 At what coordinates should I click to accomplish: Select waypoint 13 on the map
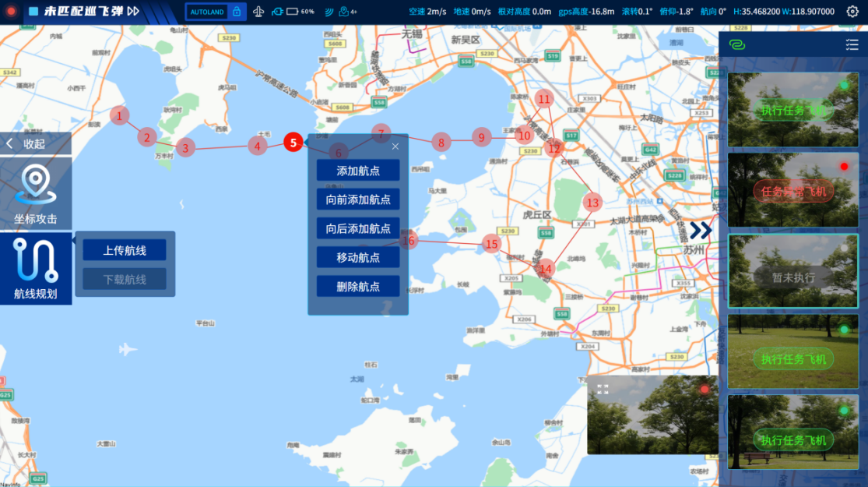pyautogui.click(x=593, y=203)
